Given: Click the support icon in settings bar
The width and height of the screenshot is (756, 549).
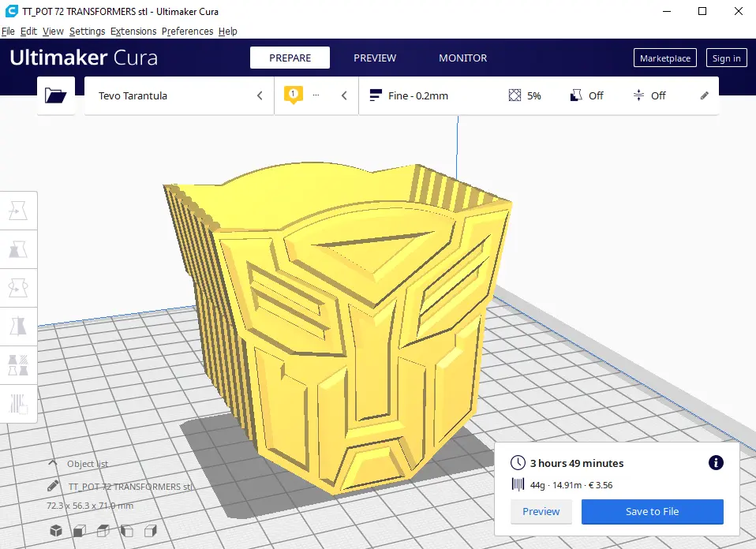Looking at the screenshot, I should pos(575,95).
